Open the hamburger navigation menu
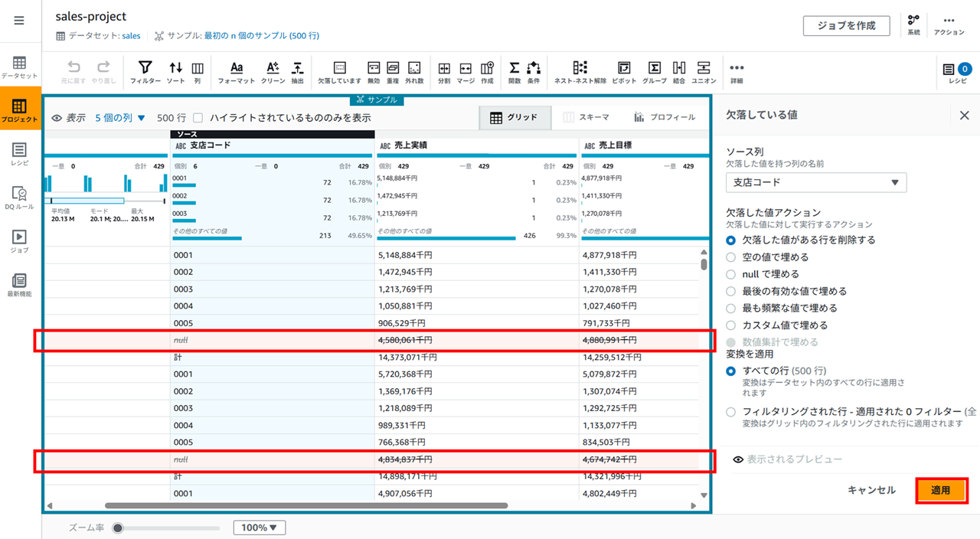 tap(19, 21)
